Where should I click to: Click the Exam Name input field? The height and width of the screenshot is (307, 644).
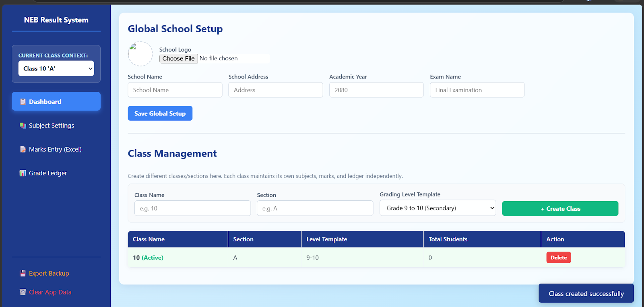477,90
